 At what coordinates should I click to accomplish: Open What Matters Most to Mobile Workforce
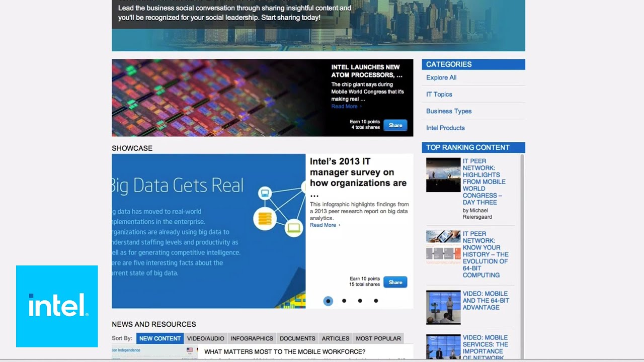point(285,352)
